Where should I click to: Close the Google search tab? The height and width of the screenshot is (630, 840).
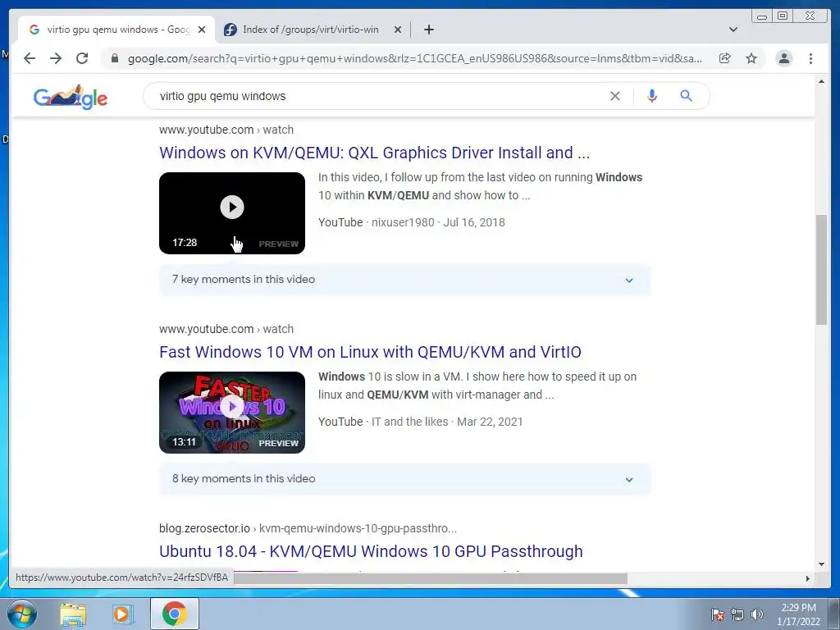tap(202, 30)
